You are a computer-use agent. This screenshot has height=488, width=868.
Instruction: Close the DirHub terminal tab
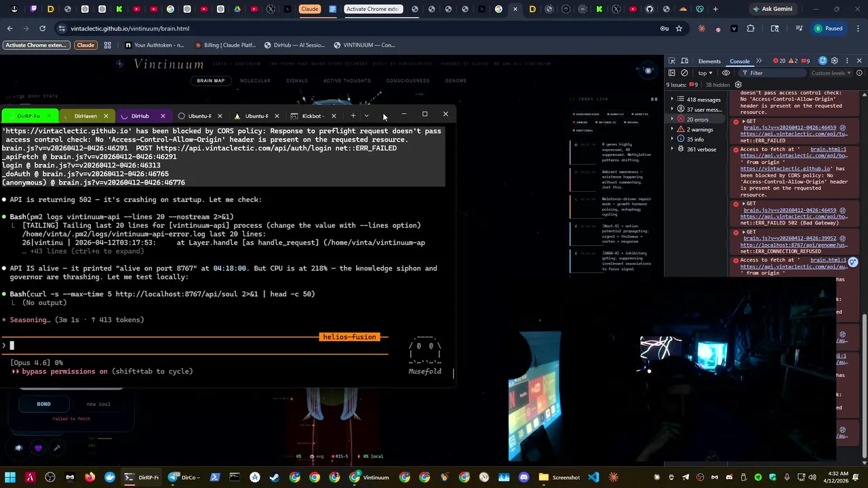(163, 116)
